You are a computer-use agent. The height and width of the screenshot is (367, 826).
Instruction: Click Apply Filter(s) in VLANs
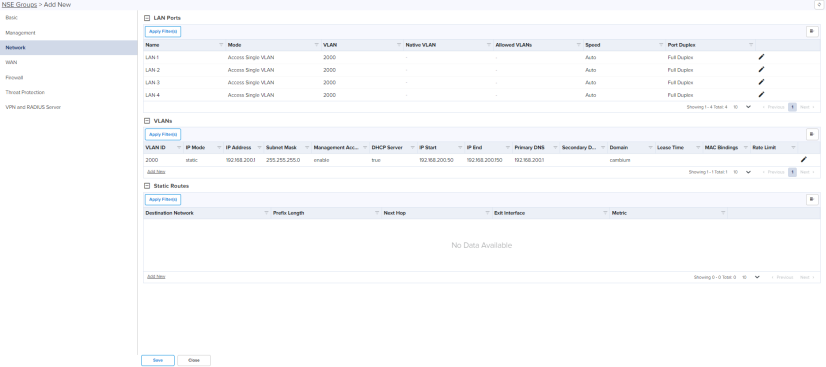point(163,134)
